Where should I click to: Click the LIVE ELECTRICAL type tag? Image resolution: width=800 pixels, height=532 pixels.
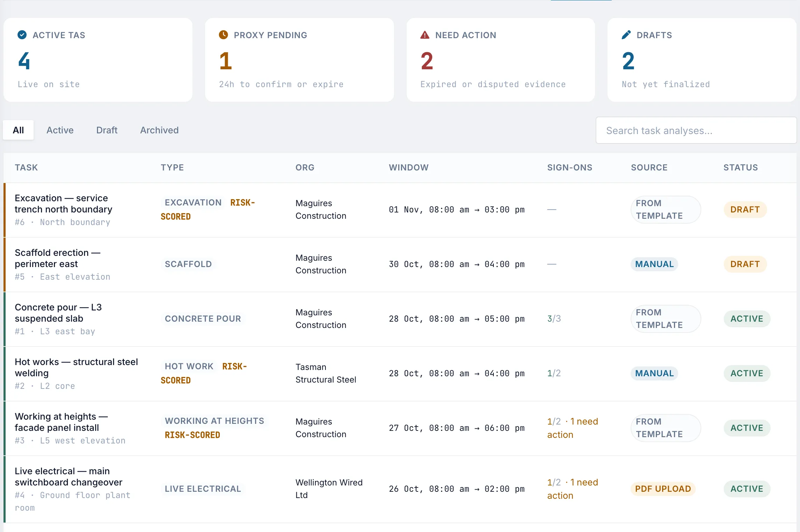(x=203, y=489)
